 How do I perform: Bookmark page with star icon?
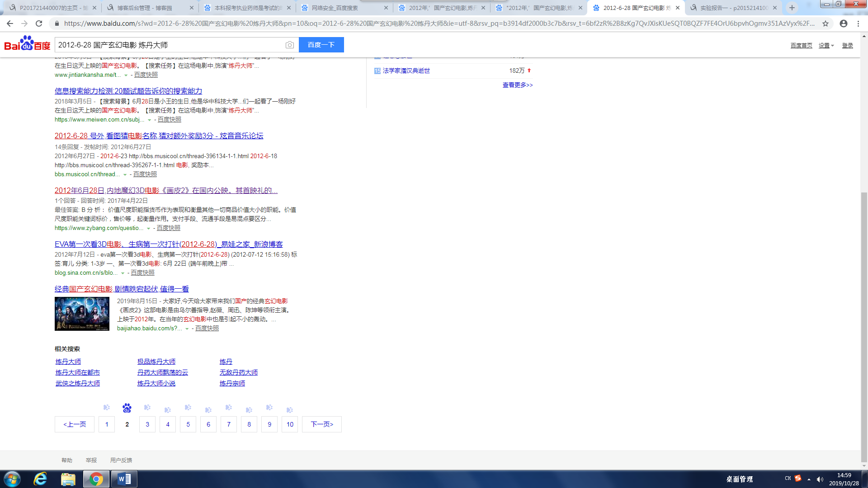pos(826,23)
